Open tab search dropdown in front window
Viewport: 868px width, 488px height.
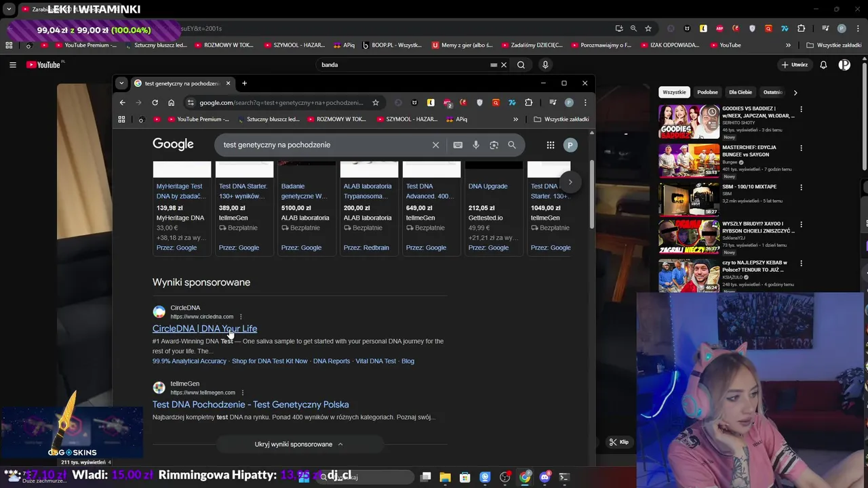121,83
